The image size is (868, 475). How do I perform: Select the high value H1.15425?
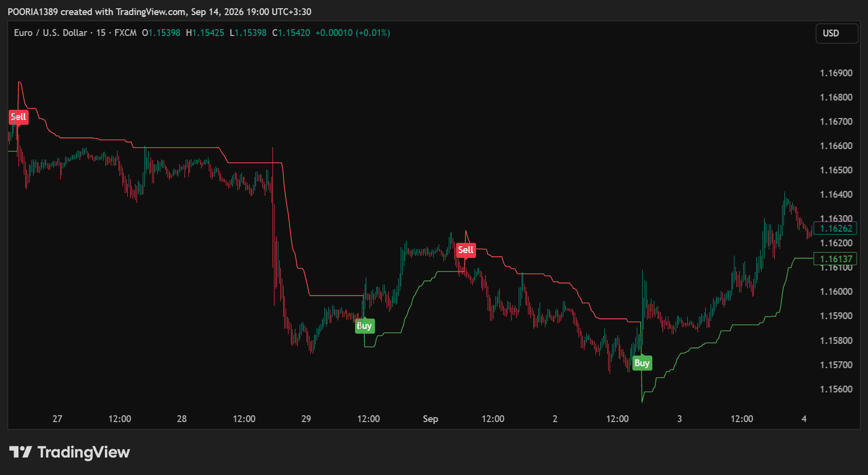coord(205,33)
